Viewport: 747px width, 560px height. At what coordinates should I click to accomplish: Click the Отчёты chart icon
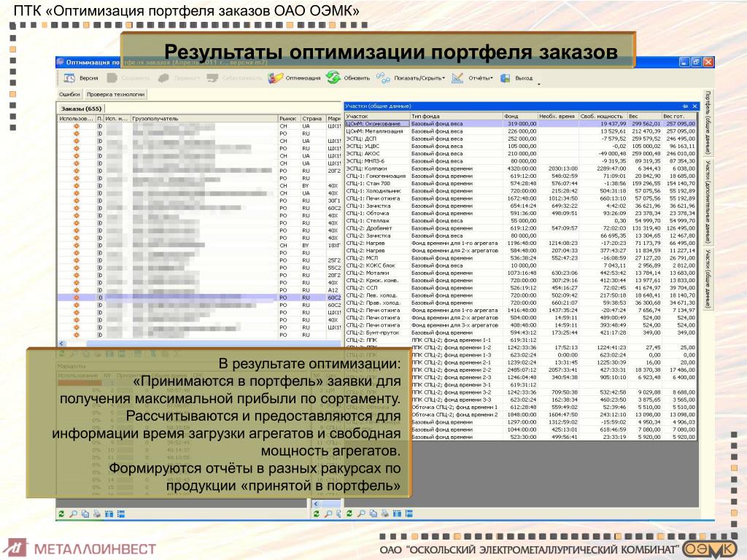pyautogui.click(x=457, y=78)
